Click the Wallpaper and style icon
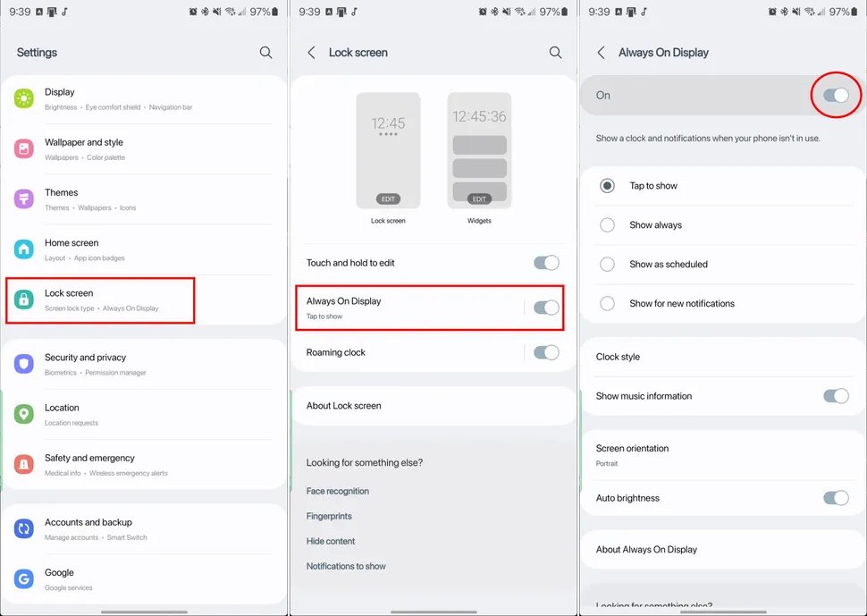867x616 pixels. point(24,149)
